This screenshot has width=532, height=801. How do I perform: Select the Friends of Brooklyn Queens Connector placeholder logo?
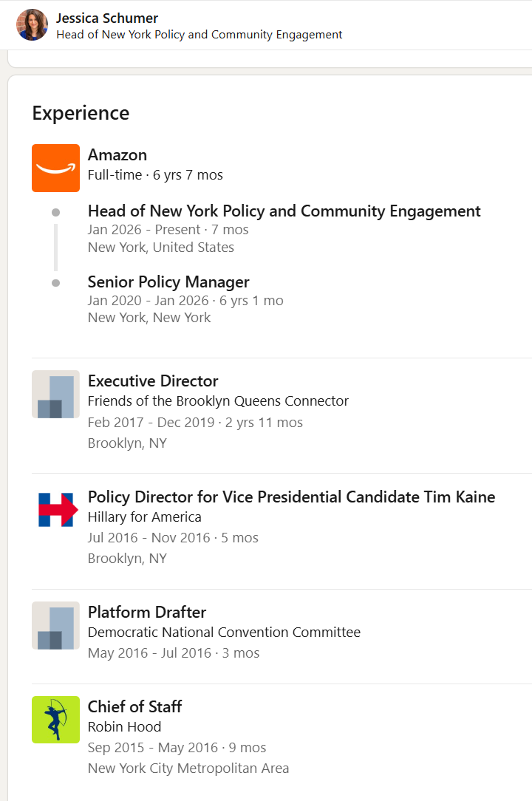(x=55, y=395)
